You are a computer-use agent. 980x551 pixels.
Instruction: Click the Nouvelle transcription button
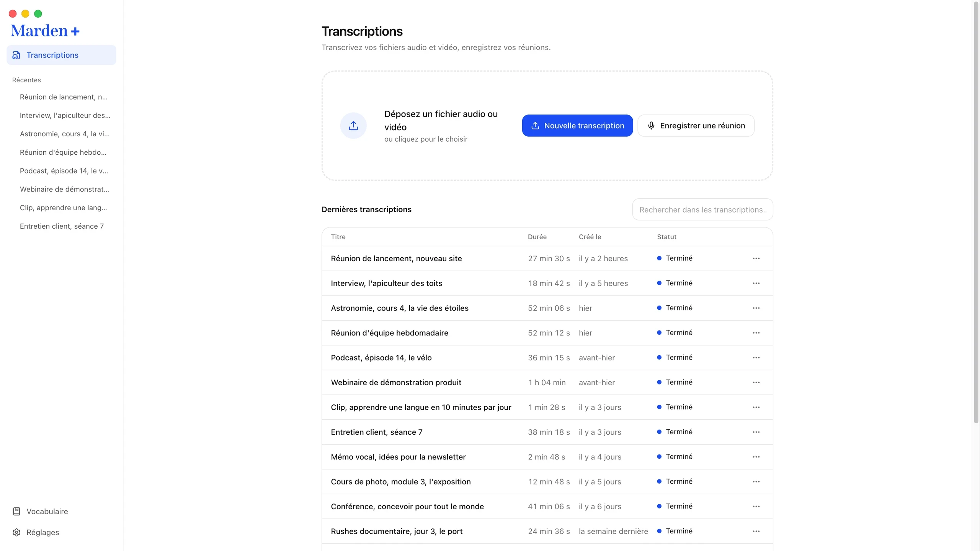click(x=577, y=126)
